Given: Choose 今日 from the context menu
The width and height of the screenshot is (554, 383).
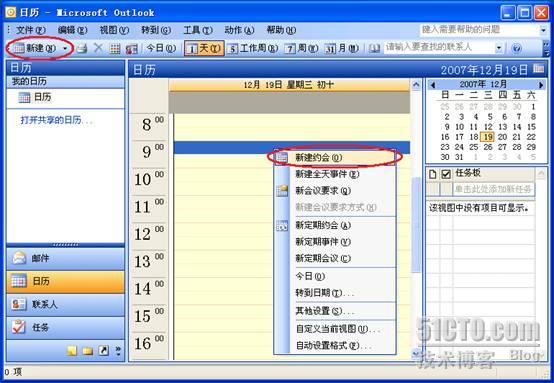Looking at the screenshot, I should point(335,276).
